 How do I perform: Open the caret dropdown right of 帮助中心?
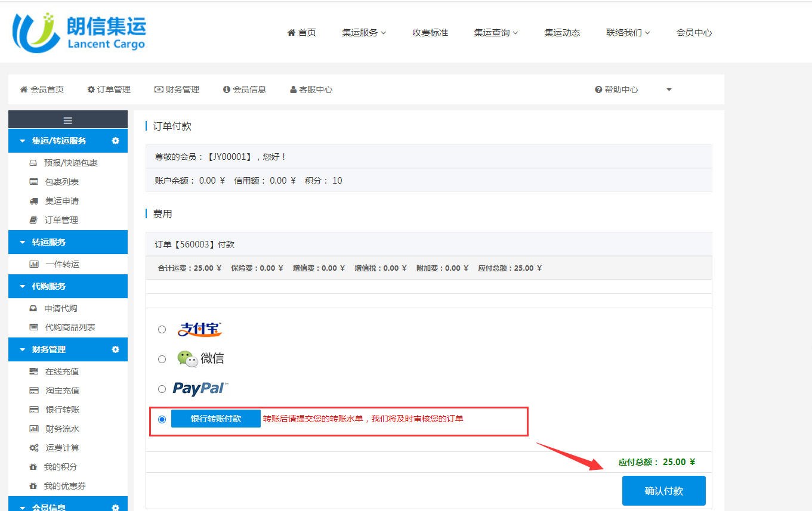[x=669, y=89]
